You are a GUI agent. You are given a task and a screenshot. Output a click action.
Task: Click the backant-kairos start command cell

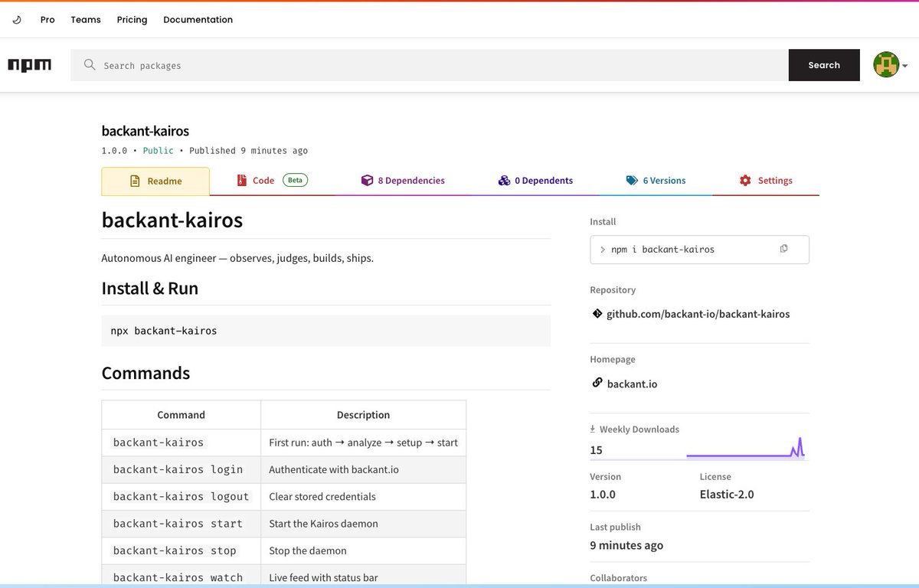(181, 524)
